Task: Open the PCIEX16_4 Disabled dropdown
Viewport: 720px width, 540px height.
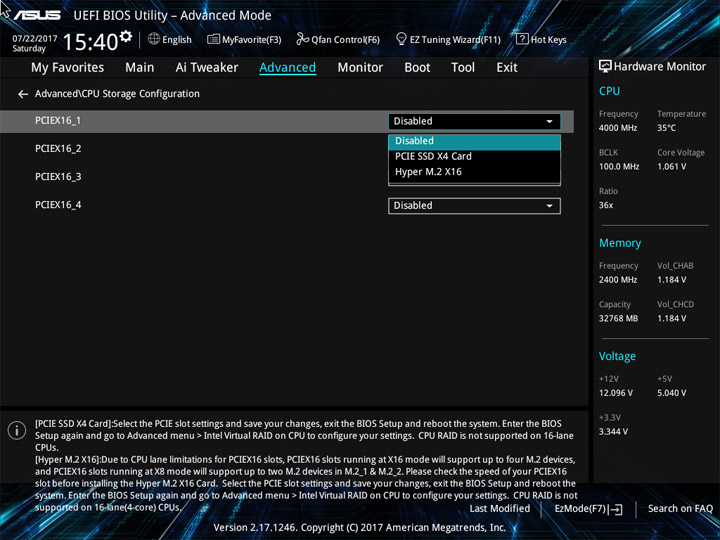Action: click(x=474, y=206)
